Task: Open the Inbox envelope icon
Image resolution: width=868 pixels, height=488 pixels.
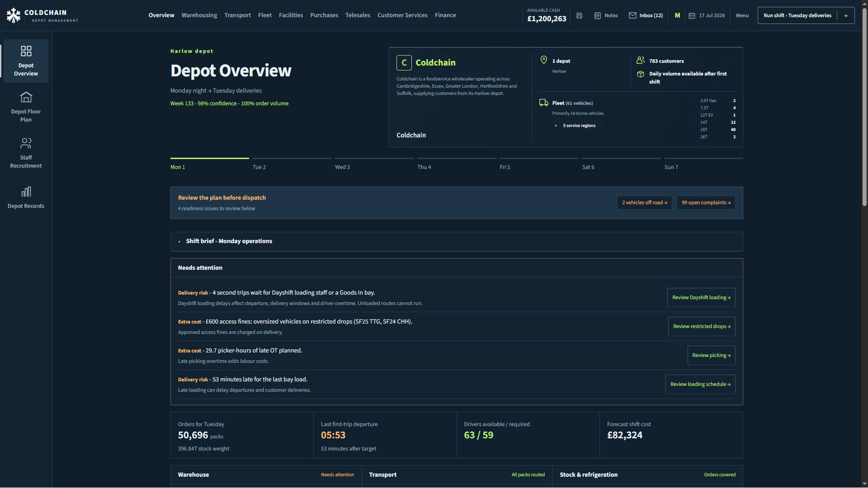Action: [x=632, y=15]
